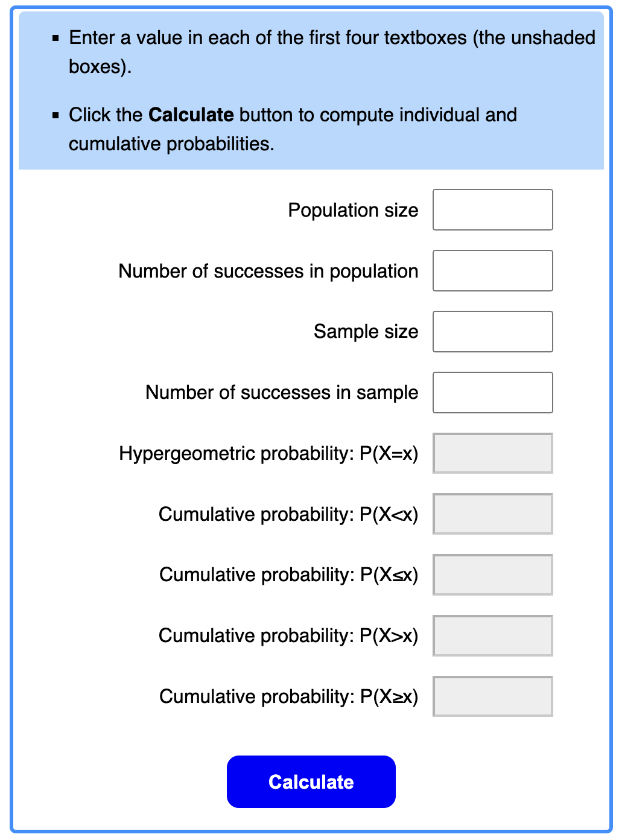Select the P(X≤x) shaded output box
Image resolution: width=619 pixels, height=840 pixels.
(492, 574)
